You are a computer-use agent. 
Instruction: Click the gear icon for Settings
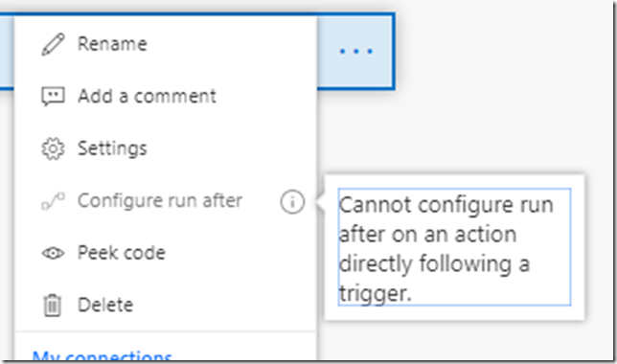[x=53, y=148]
